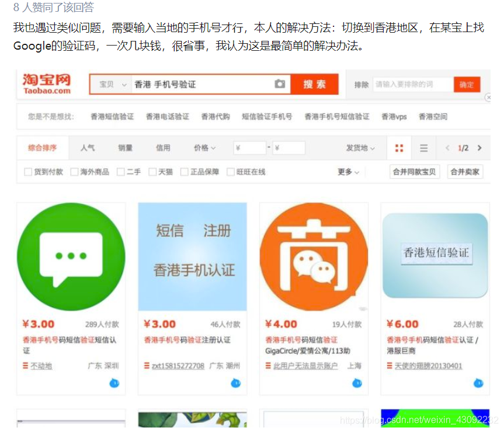This screenshot has width=504, height=431.
Task: Enable the 货到付款 filter checkbox
Action: [27, 172]
